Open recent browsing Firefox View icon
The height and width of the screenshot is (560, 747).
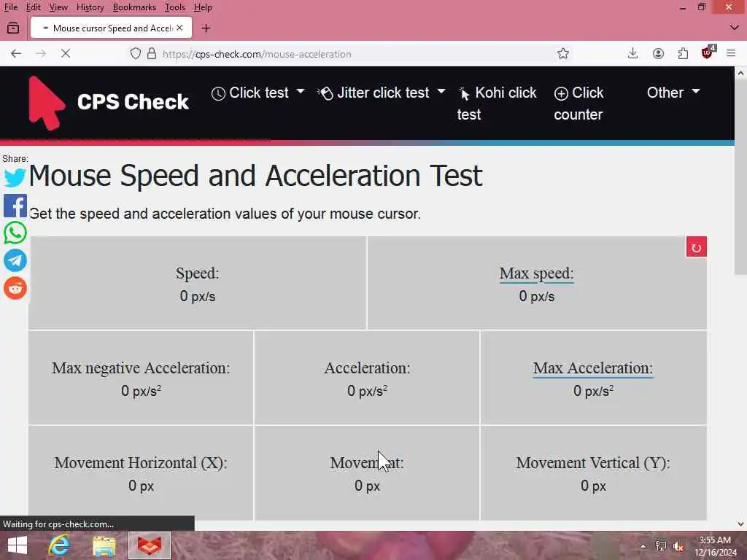point(13,28)
